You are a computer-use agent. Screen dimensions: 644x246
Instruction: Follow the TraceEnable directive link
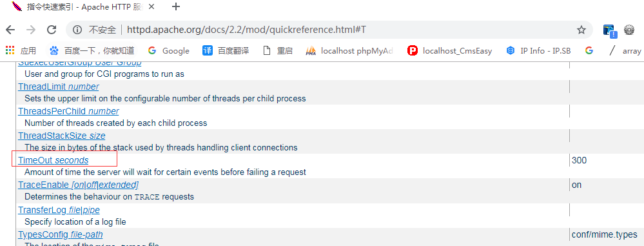(x=78, y=185)
